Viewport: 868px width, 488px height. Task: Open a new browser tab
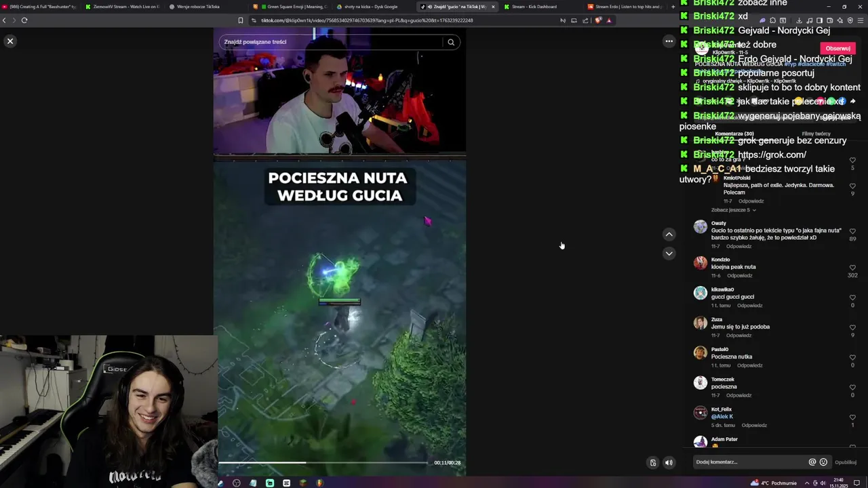673,7
